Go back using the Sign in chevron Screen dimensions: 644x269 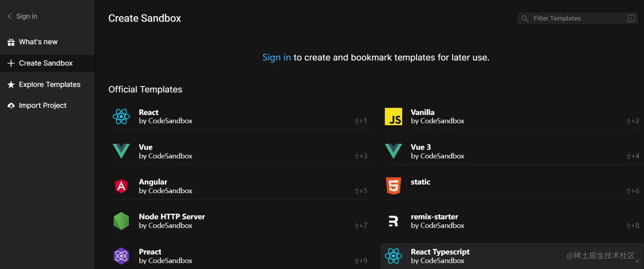pyautogui.click(x=9, y=16)
